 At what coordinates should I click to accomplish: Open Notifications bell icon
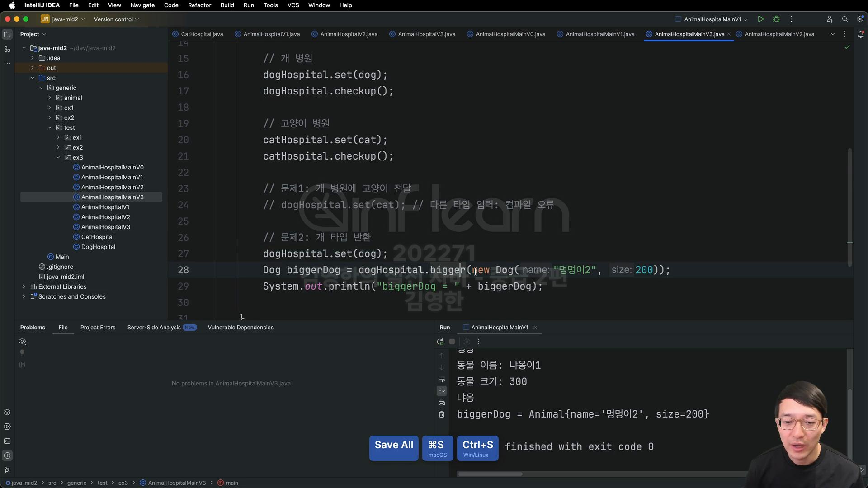[x=861, y=34]
